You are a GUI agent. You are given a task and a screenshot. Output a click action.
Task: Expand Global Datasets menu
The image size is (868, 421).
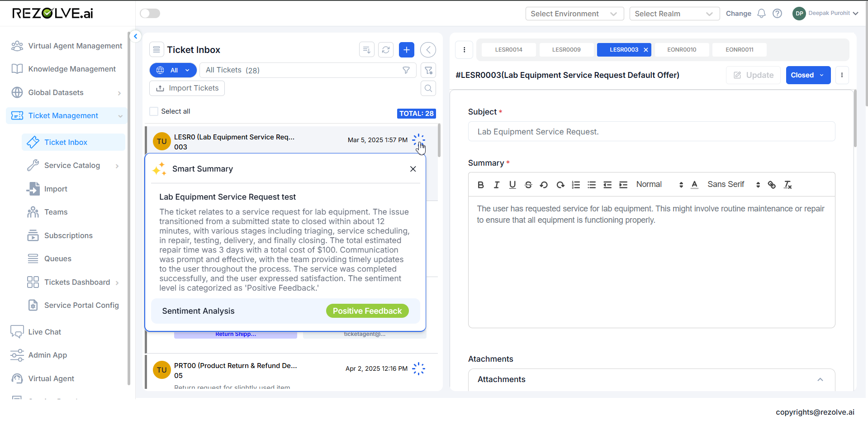pyautogui.click(x=119, y=93)
